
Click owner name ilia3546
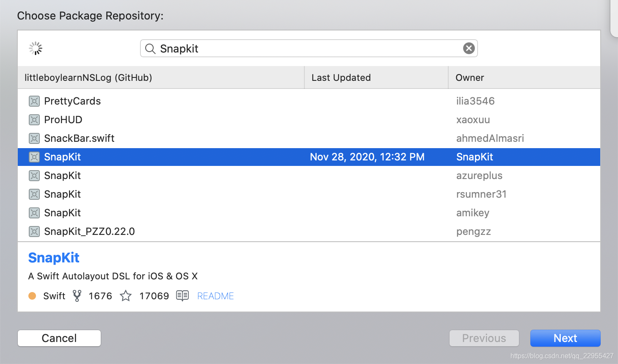click(x=475, y=101)
